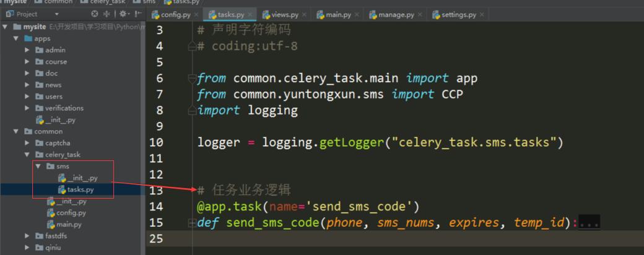Image resolution: width=644 pixels, height=255 pixels.
Task: Toggle the fold marker at the from import line
Action: pos(191,78)
